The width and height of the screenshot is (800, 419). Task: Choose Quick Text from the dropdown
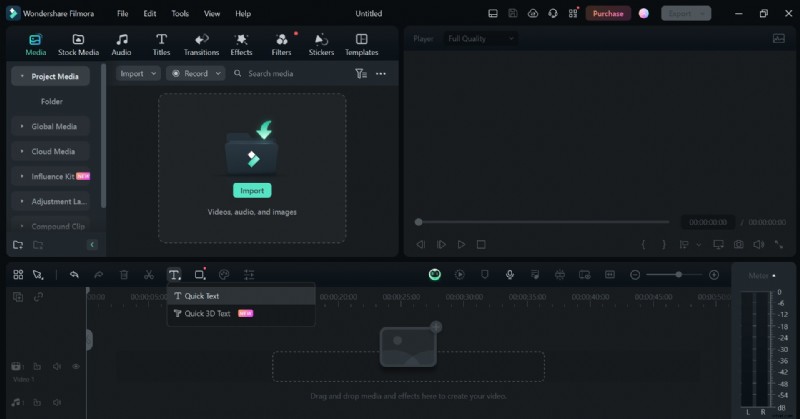202,296
